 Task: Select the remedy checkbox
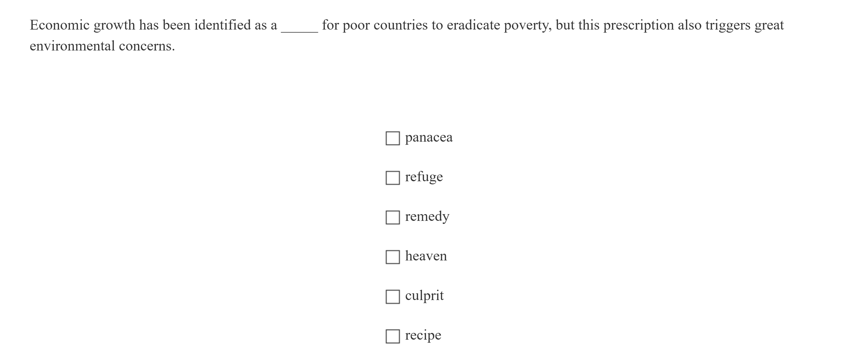click(x=393, y=217)
